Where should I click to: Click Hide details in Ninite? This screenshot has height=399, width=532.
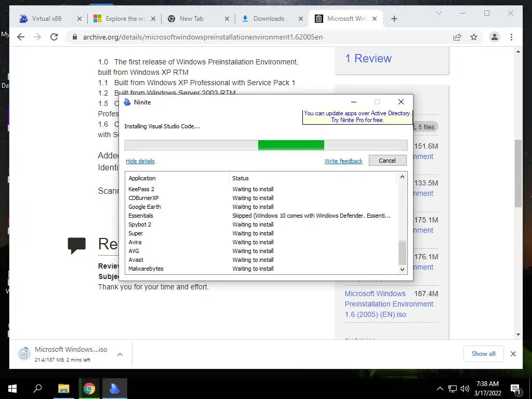coord(140,161)
